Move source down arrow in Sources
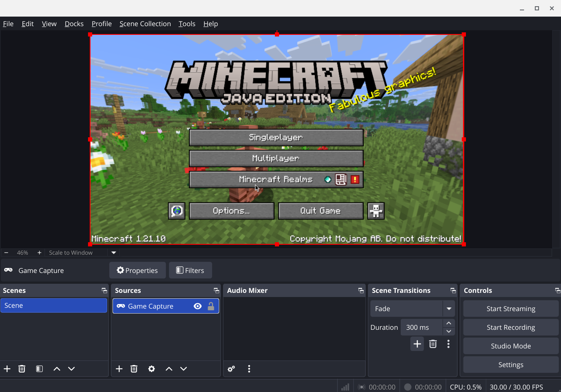561x392 pixels. (184, 369)
